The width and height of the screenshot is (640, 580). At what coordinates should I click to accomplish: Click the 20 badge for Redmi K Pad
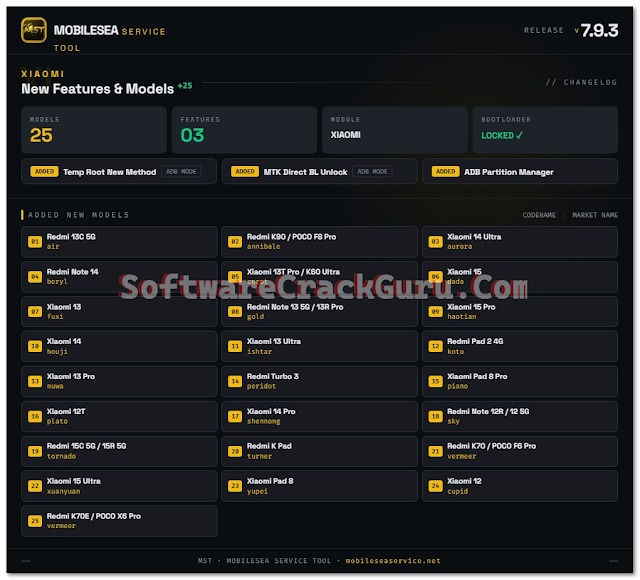(235, 451)
